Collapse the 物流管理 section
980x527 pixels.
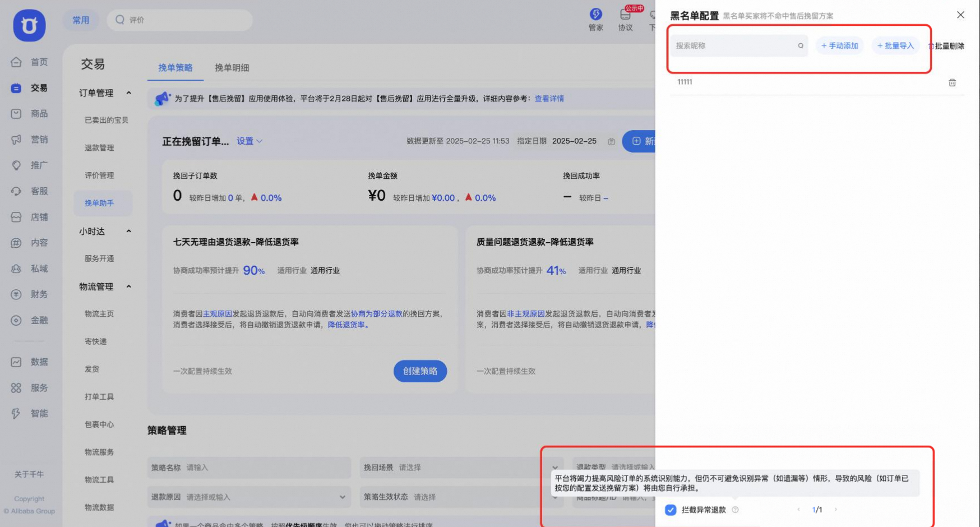(x=128, y=286)
